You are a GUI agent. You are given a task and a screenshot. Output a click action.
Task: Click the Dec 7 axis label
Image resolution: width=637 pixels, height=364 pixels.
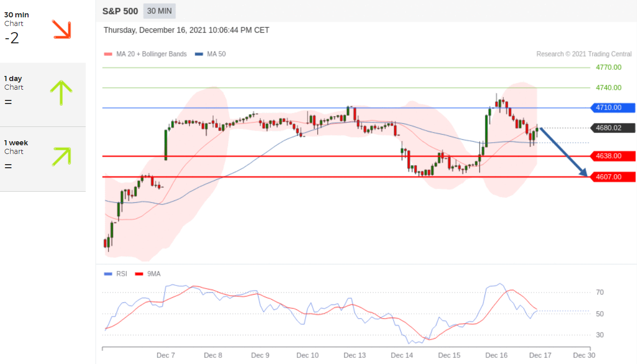[166, 355]
